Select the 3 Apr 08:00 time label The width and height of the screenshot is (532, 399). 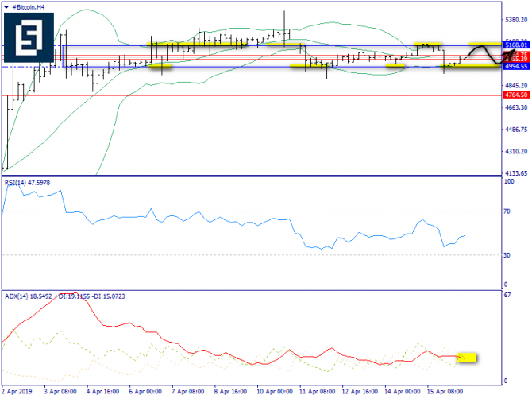coord(60,392)
